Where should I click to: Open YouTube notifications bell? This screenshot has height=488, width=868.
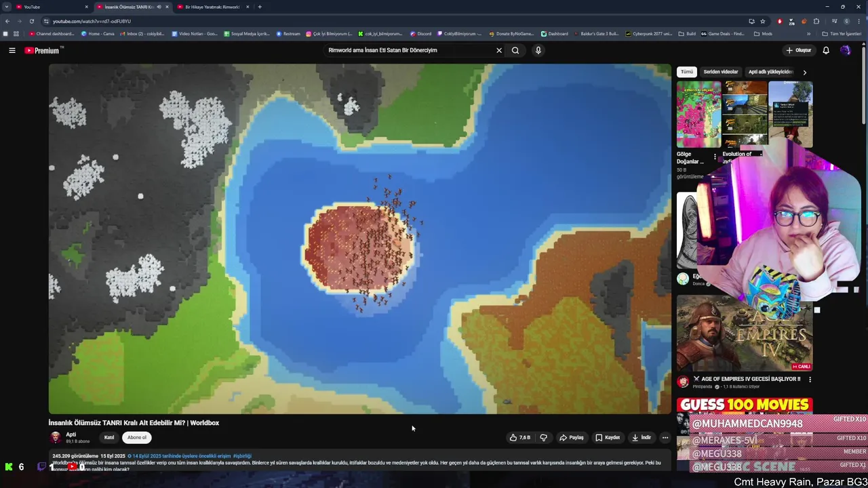826,50
